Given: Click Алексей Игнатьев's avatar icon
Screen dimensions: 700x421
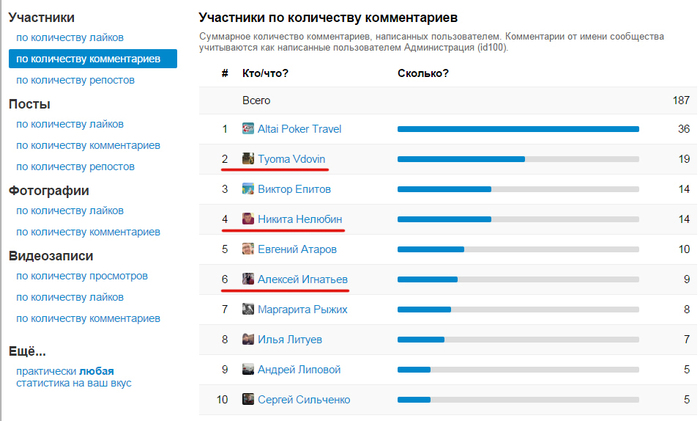Looking at the screenshot, I should click(x=248, y=279).
